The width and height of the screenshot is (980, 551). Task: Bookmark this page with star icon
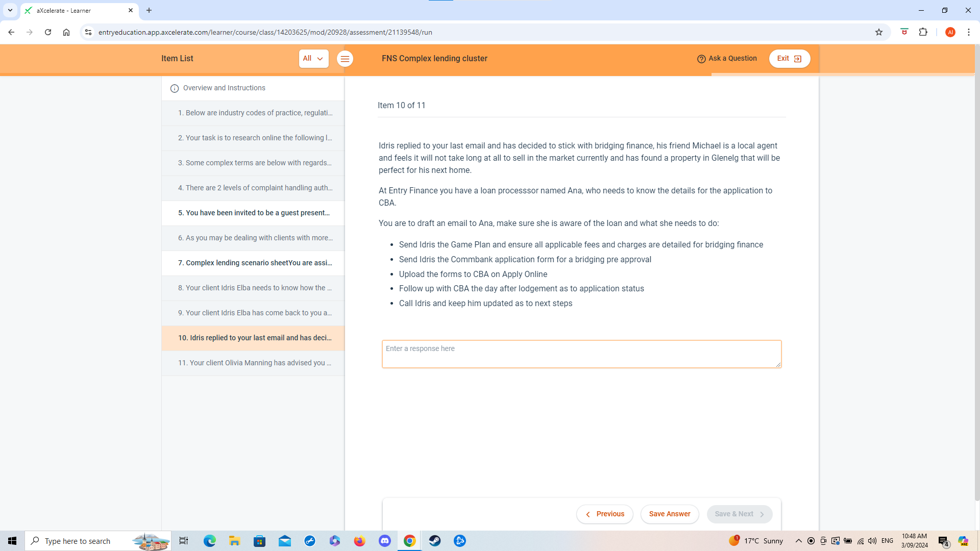[x=878, y=32]
